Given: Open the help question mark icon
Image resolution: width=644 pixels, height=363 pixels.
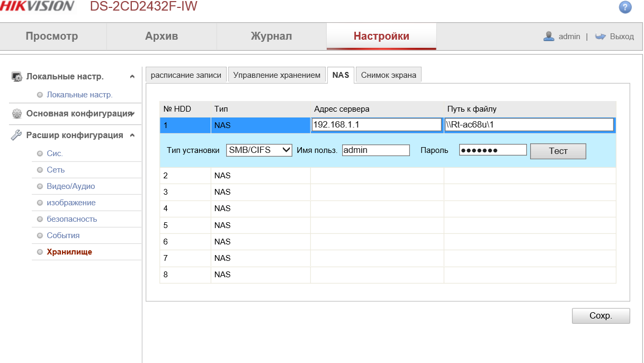Looking at the screenshot, I should point(625,7).
